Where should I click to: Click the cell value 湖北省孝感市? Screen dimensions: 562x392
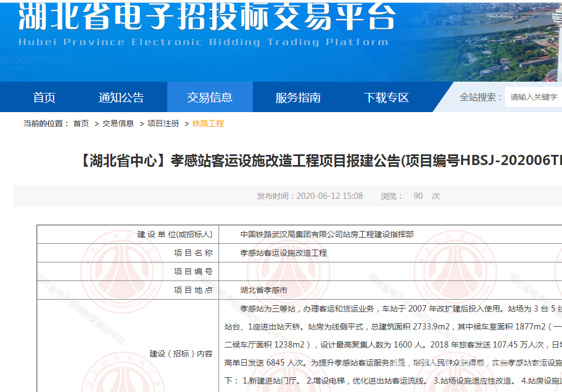pyautogui.click(x=264, y=290)
